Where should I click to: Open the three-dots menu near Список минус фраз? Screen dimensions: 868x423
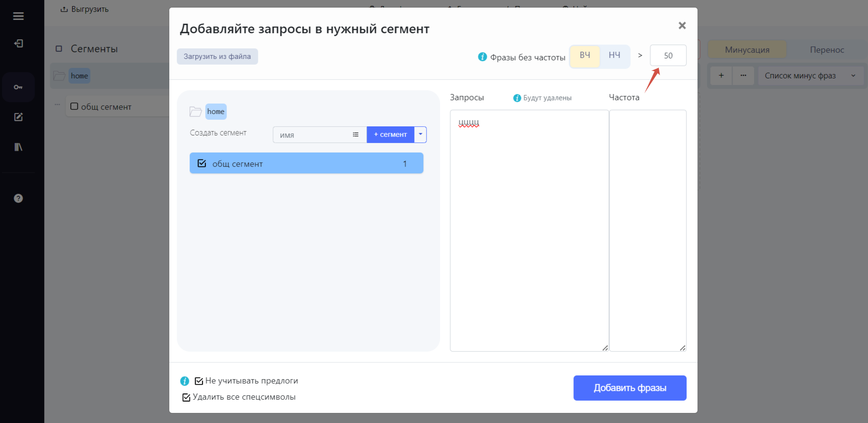(744, 76)
